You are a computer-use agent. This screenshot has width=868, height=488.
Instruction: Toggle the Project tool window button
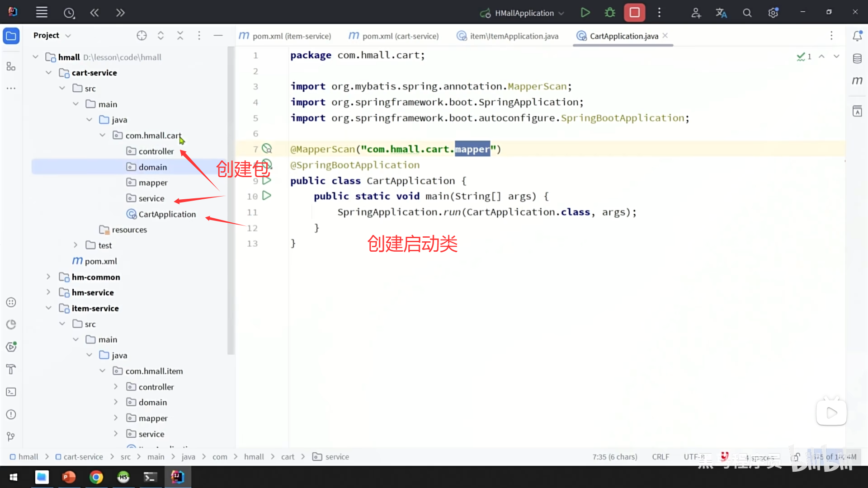coord(11,36)
